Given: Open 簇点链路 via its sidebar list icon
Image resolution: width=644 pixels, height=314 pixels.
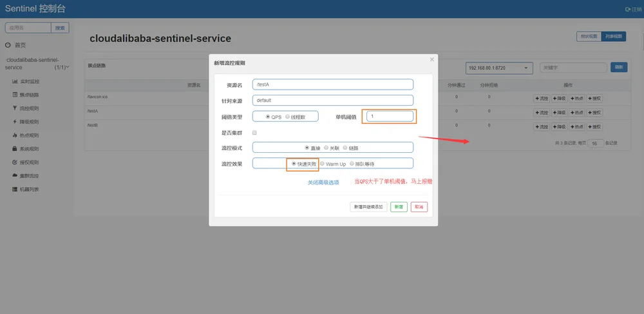Looking at the screenshot, I should tap(15, 95).
